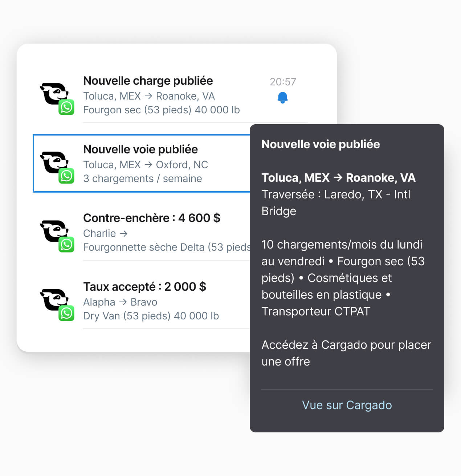Image resolution: width=461 pixels, height=476 pixels.
Task: Click the Cargado logo beside Nouvelle charge publiée
Action: [x=54, y=93]
